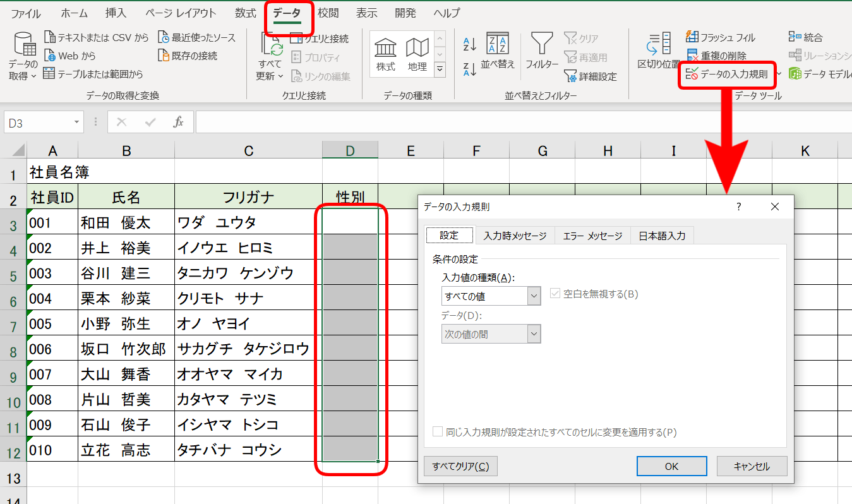Switch to ページ レイアウト tab
The width and height of the screenshot is (852, 504).
pos(181,13)
